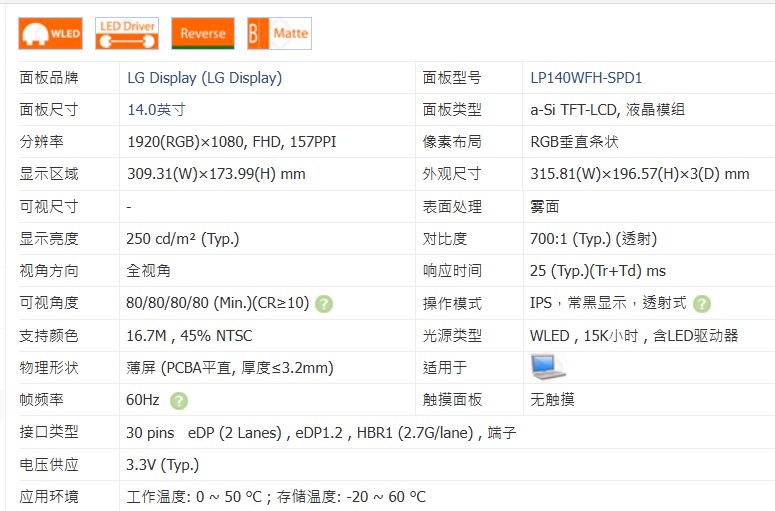Click the 30 pins eDP (2 Lanes) interface value
This screenshot has height=511, width=775.
coord(321,433)
